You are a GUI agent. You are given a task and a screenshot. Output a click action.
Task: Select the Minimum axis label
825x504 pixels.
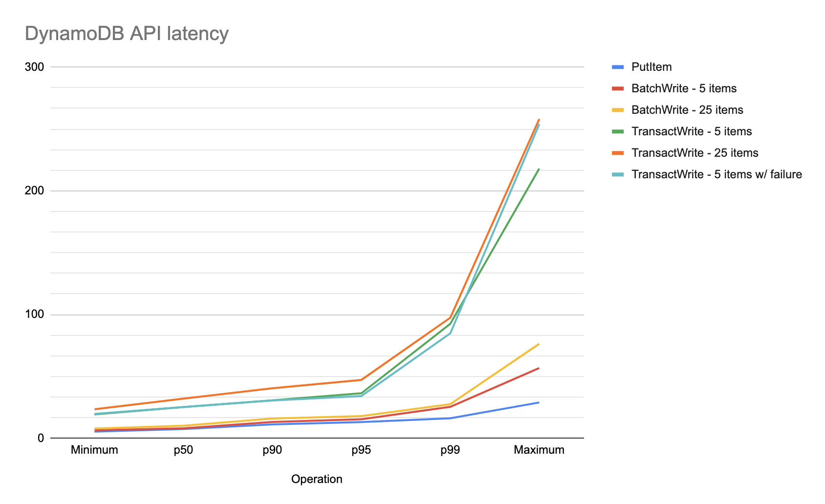pyautogui.click(x=93, y=449)
